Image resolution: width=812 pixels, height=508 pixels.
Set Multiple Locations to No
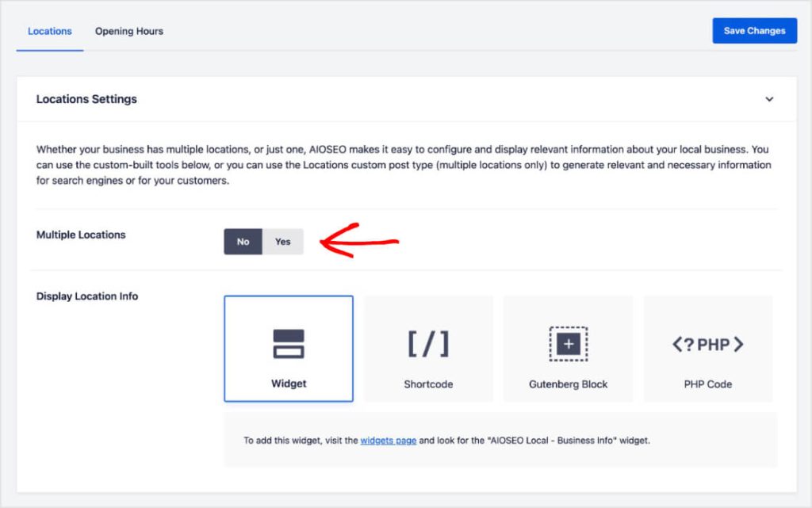[x=243, y=242]
